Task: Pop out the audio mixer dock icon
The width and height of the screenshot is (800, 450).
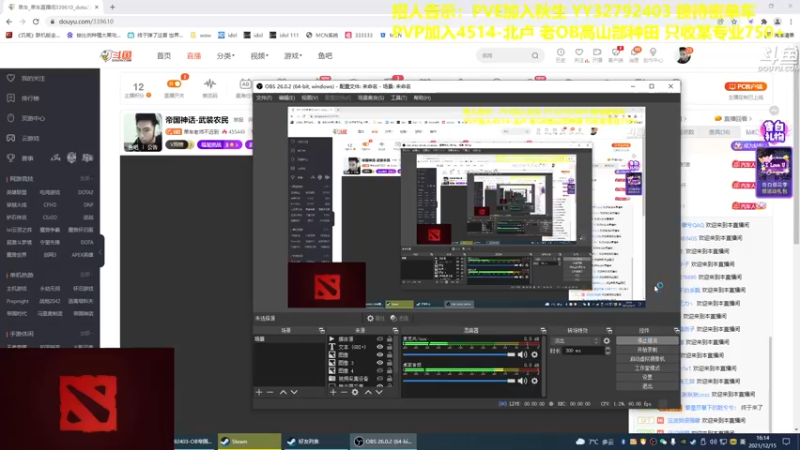Action: pyautogui.click(x=543, y=331)
